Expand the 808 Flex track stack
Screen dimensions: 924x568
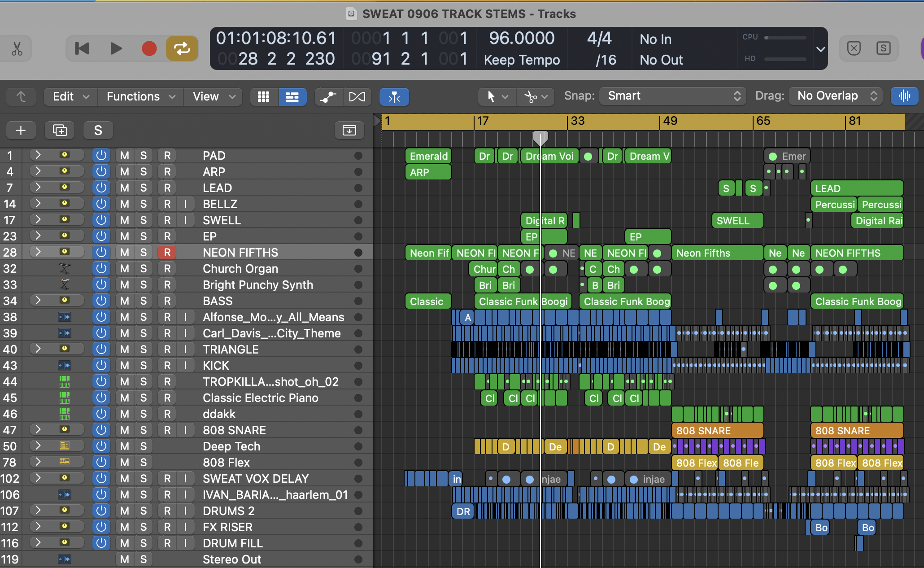click(x=38, y=462)
